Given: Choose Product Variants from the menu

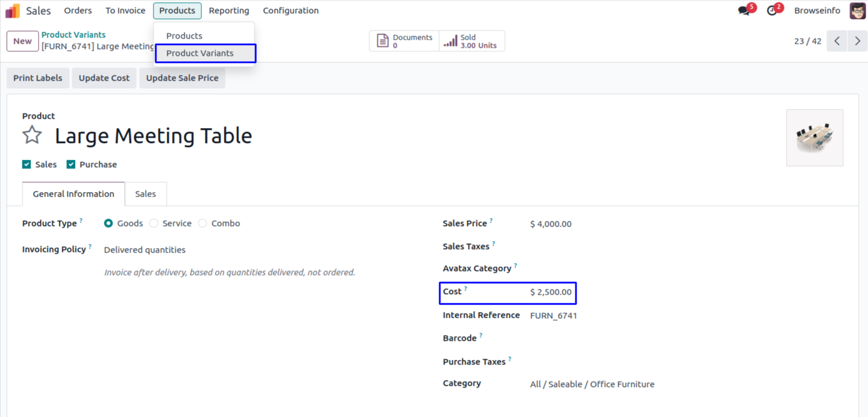Looking at the screenshot, I should click(x=200, y=53).
